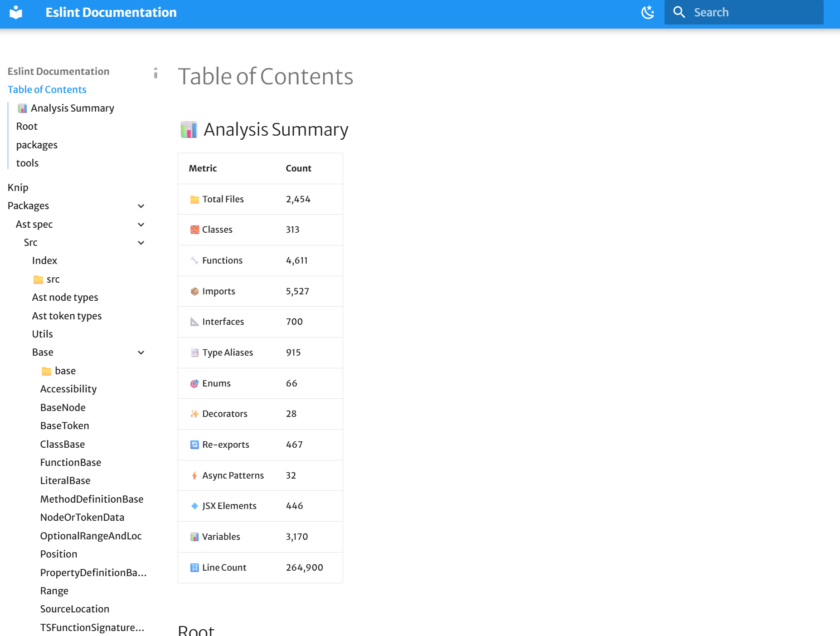Go to Analysis Summary in sidebar
The height and width of the screenshot is (636, 840).
pos(73,108)
